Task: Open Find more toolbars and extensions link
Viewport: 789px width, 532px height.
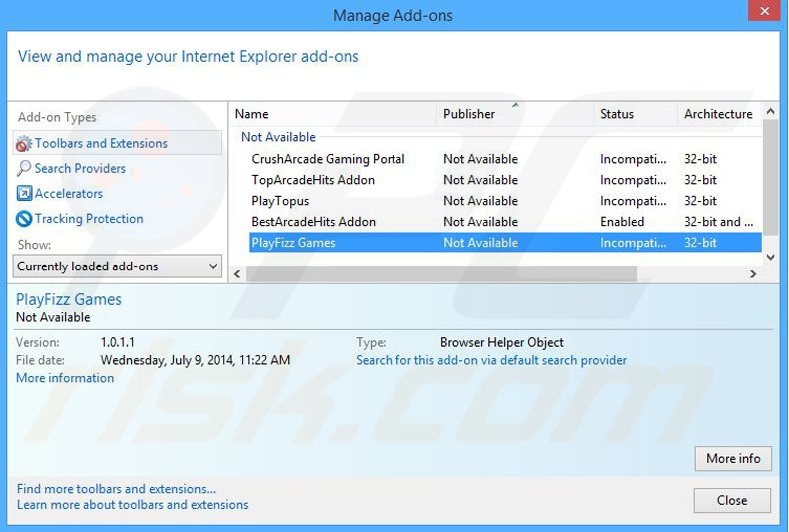Action: pos(116,489)
